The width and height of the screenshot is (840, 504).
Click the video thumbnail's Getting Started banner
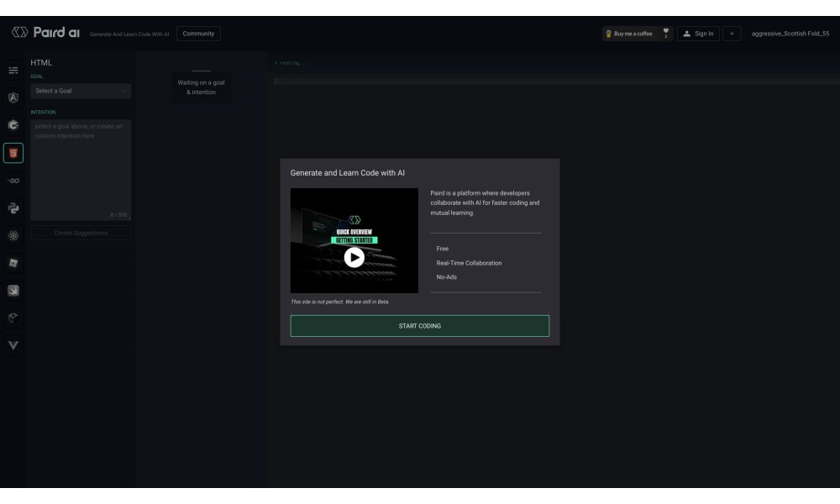(x=354, y=240)
